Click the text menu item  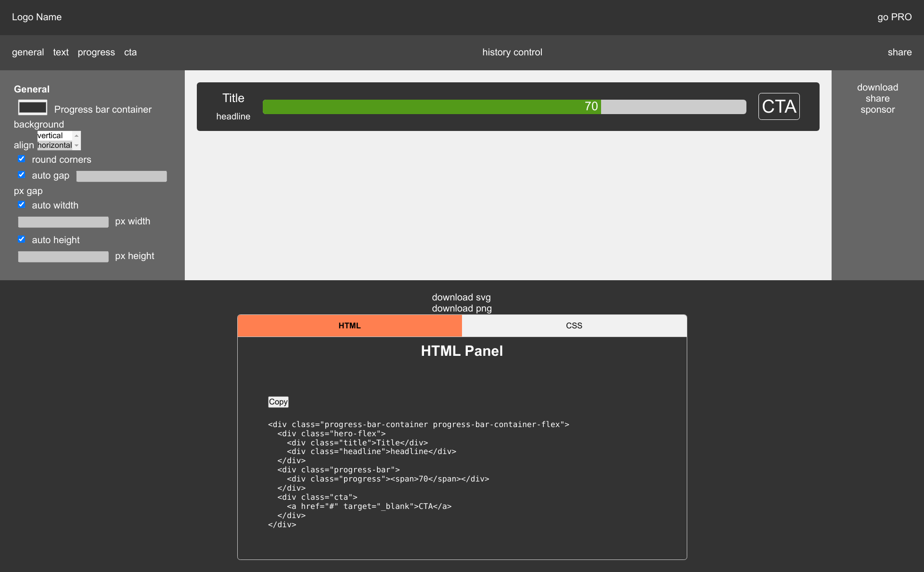pyautogui.click(x=60, y=52)
